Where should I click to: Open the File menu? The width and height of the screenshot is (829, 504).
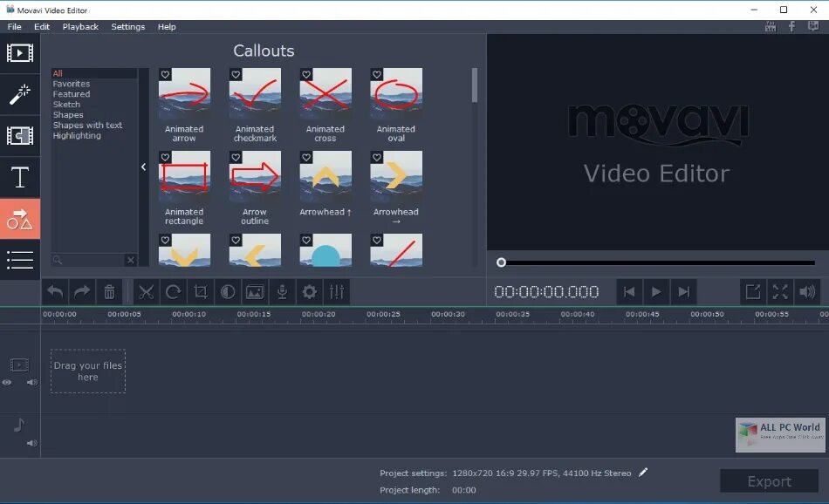(14, 26)
